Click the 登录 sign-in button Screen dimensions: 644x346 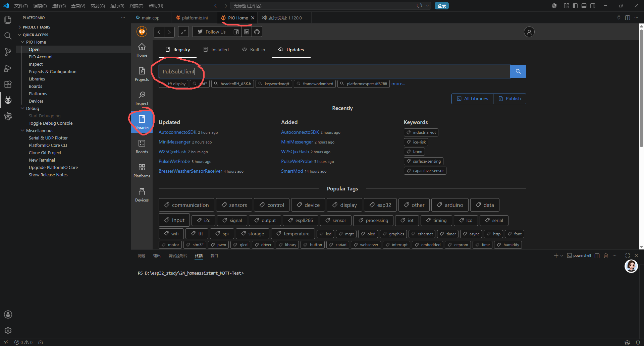441,6
